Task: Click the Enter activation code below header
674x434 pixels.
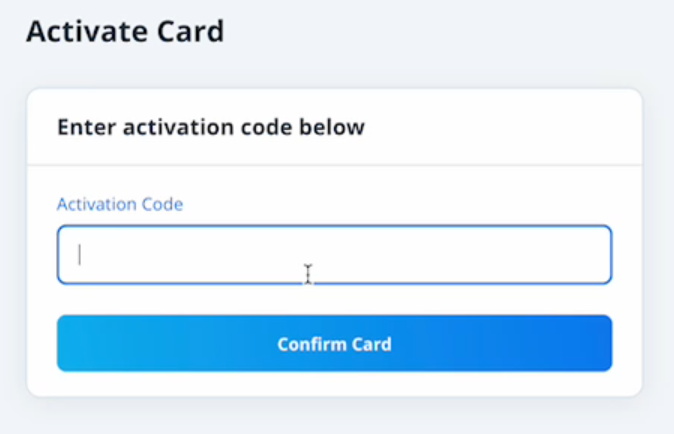Action: [211, 127]
